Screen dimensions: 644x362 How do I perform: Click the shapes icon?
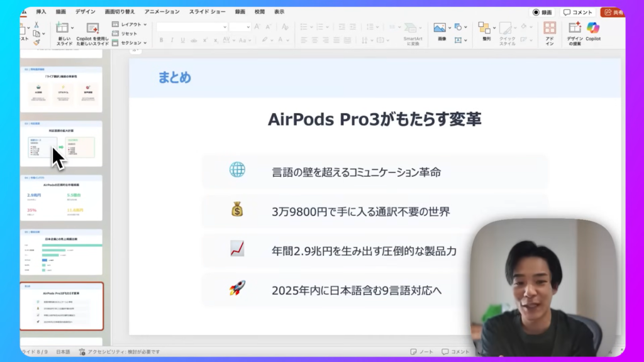coord(458,27)
